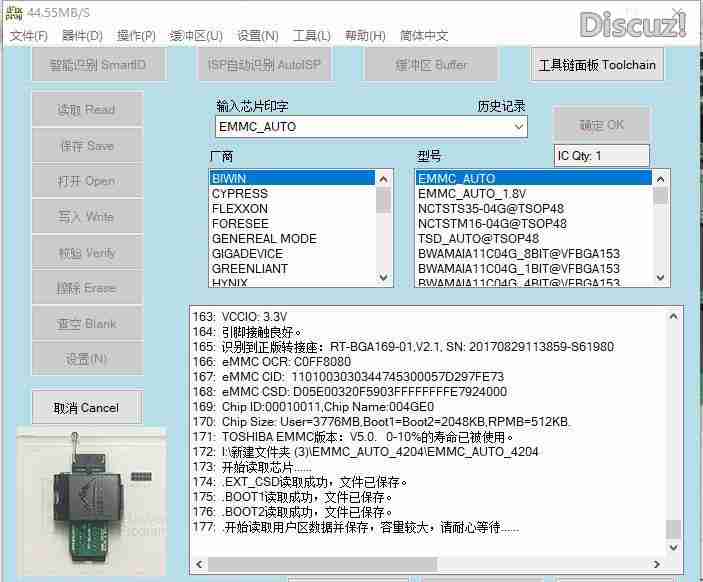Click the app logo icon in title bar

15,12
